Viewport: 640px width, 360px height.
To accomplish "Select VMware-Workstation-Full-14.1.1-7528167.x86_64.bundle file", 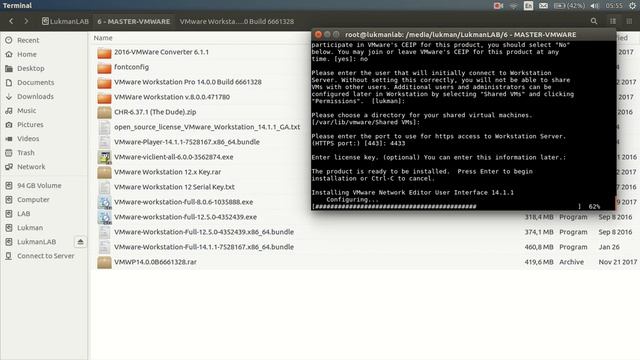I will pos(204,247).
